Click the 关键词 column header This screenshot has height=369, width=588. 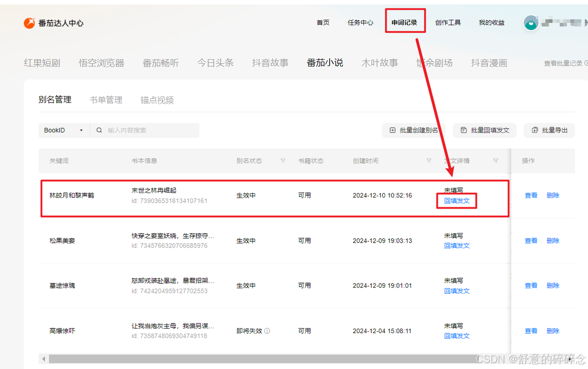(x=59, y=161)
